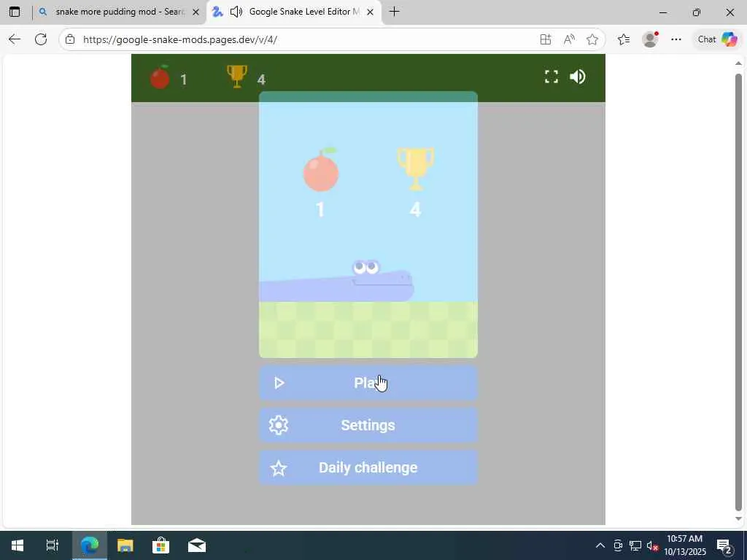This screenshot has width=747, height=560.
Task: Open Task View on the taskbar
Action: pyautogui.click(x=53, y=545)
